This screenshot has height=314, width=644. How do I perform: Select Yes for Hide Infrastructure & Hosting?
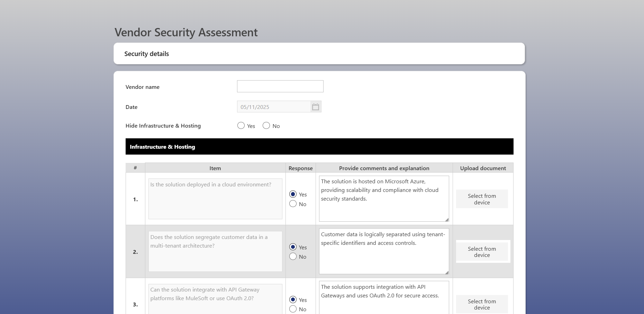click(241, 126)
